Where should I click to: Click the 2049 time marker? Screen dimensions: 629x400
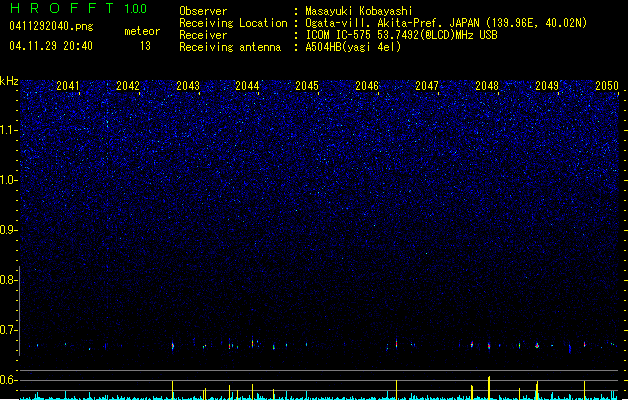(x=547, y=86)
